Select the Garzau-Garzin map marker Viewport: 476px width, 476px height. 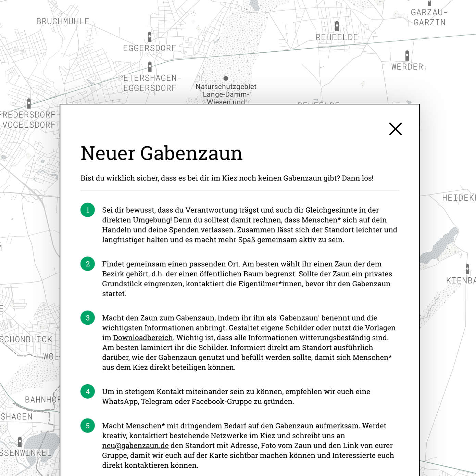(429, 3)
